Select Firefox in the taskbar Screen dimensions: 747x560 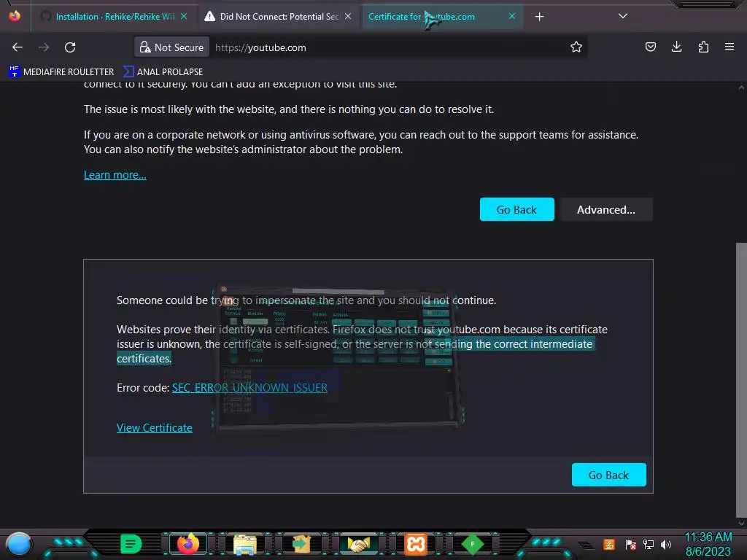click(x=187, y=544)
